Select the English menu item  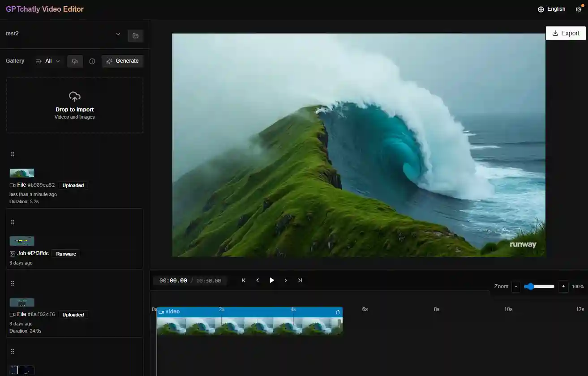(556, 9)
